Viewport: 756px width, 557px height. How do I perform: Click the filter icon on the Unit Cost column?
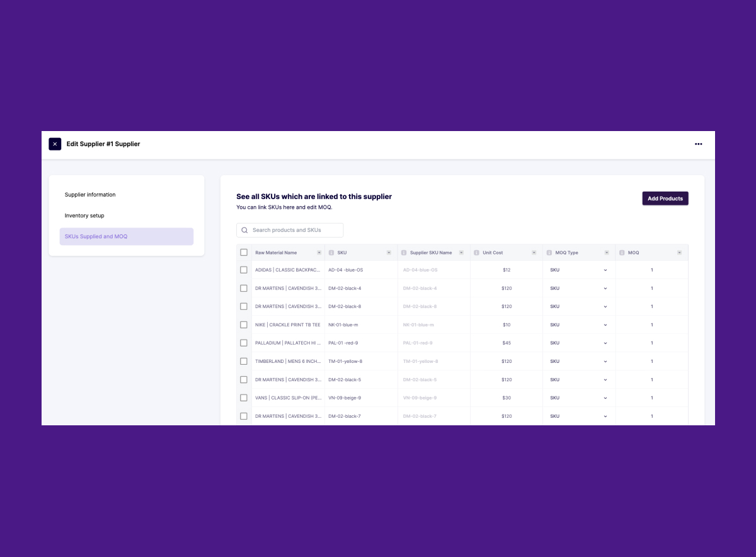534,252
